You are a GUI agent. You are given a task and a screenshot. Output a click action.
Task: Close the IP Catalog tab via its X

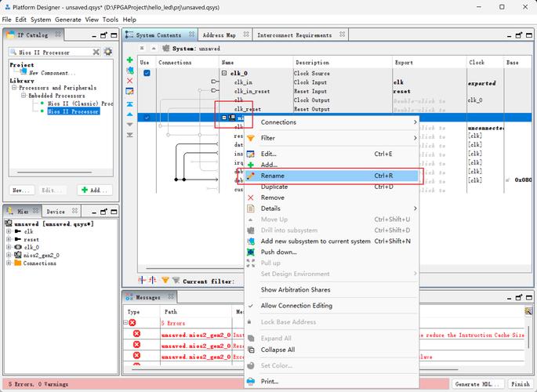58,34
